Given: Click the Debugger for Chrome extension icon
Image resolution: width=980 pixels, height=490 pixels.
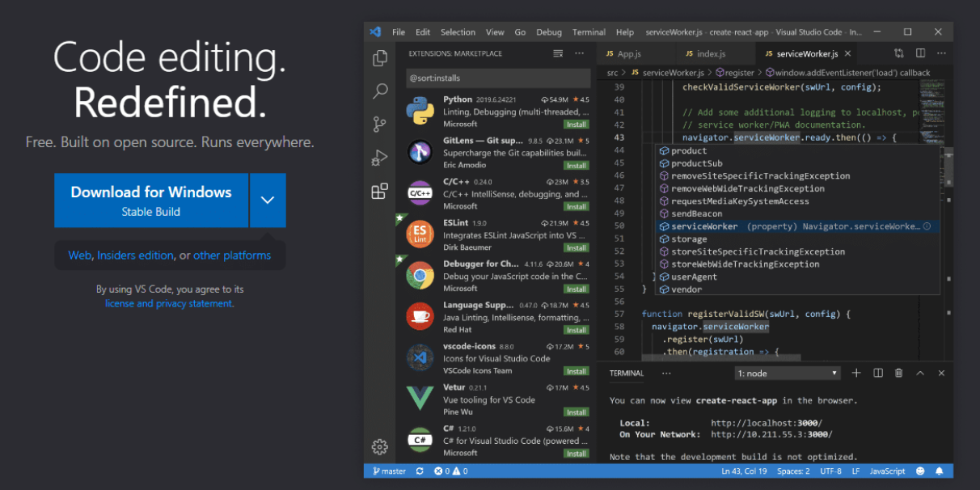Looking at the screenshot, I should [420, 276].
